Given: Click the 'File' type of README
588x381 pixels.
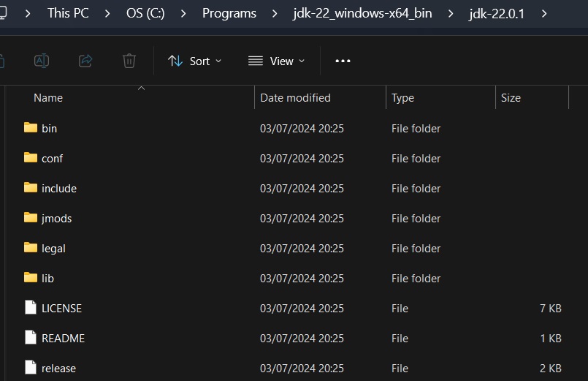Looking at the screenshot, I should (400, 339).
